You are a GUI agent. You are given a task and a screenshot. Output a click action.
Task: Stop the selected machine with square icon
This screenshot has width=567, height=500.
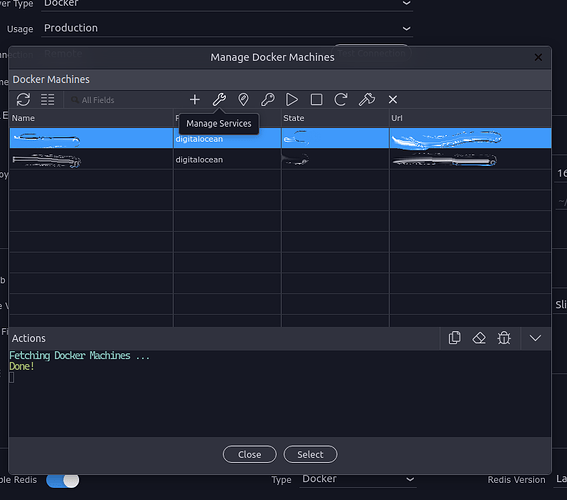[316, 99]
